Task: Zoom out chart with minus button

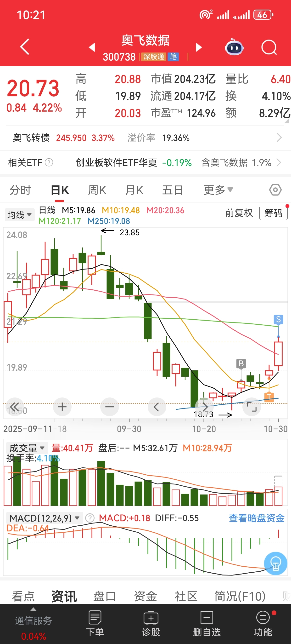Action: 109,407
